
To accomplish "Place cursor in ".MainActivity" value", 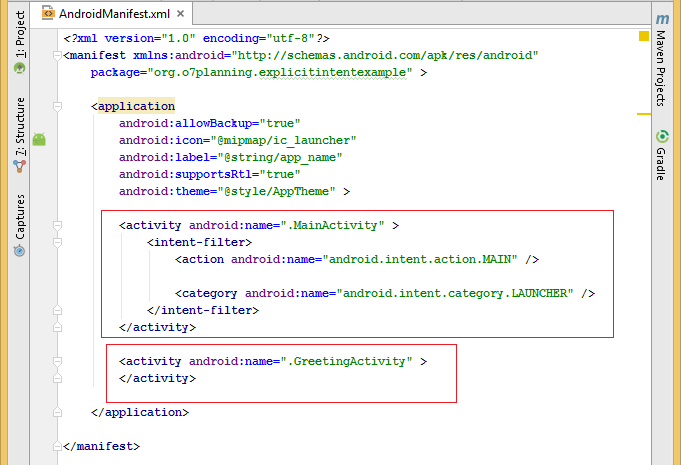I will click(x=332, y=225).
